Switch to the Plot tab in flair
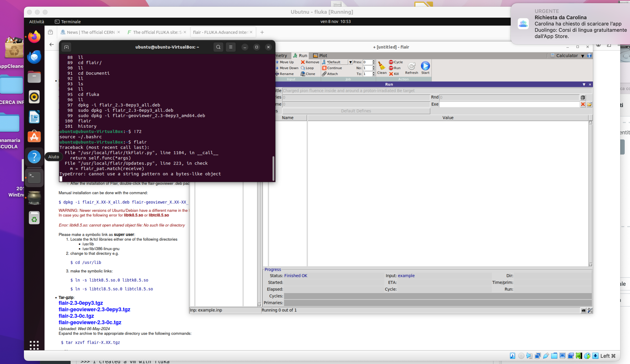Screen dimensions: 630x364 click(320, 56)
